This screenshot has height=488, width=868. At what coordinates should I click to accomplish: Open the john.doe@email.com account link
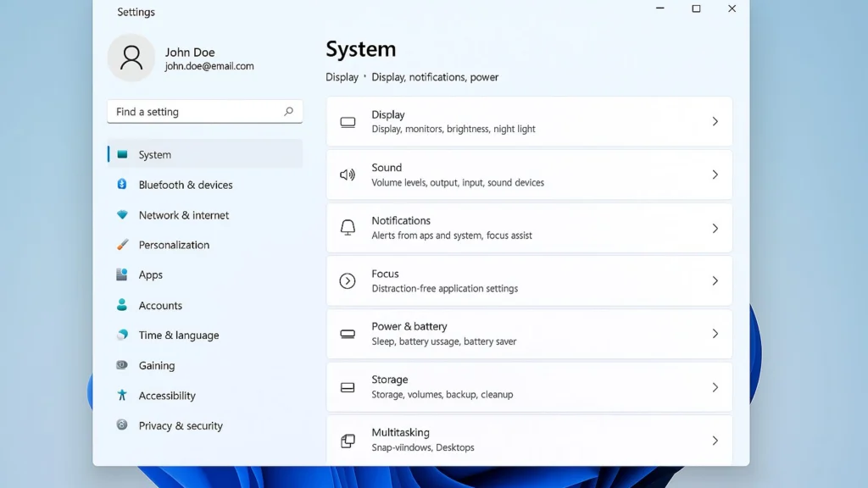click(x=209, y=66)
